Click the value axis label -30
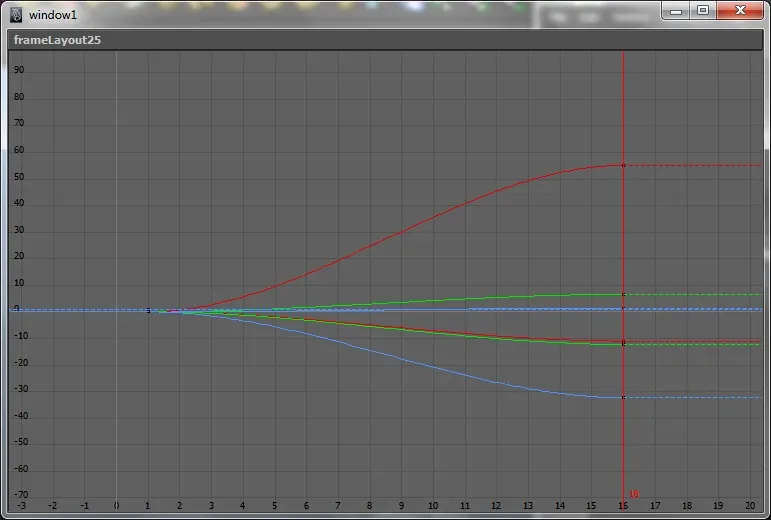This screenshot has height=520, width=771. pos(19,388)
